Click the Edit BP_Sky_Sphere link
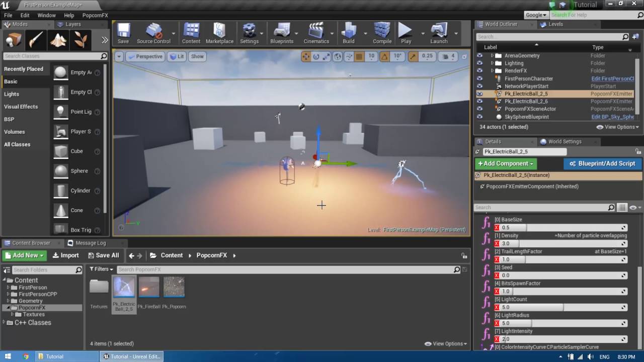This screenshot has width=644, height=362. point(612,117)
